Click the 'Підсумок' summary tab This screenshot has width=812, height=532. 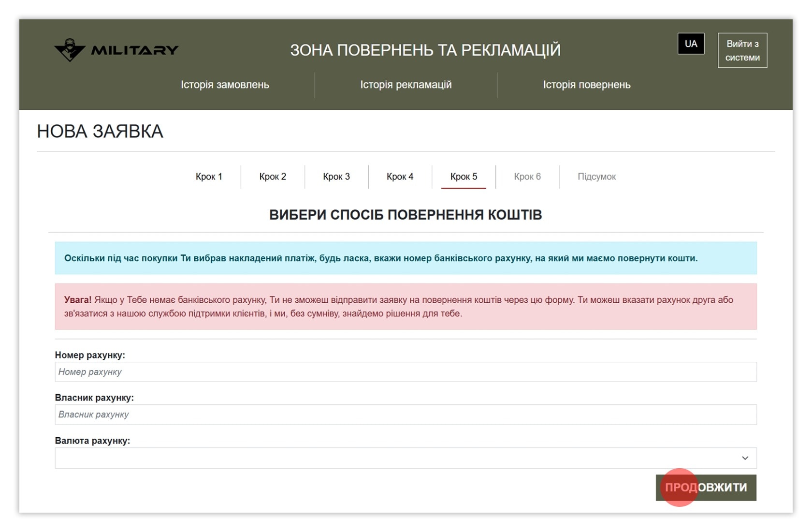coord(596,177)
